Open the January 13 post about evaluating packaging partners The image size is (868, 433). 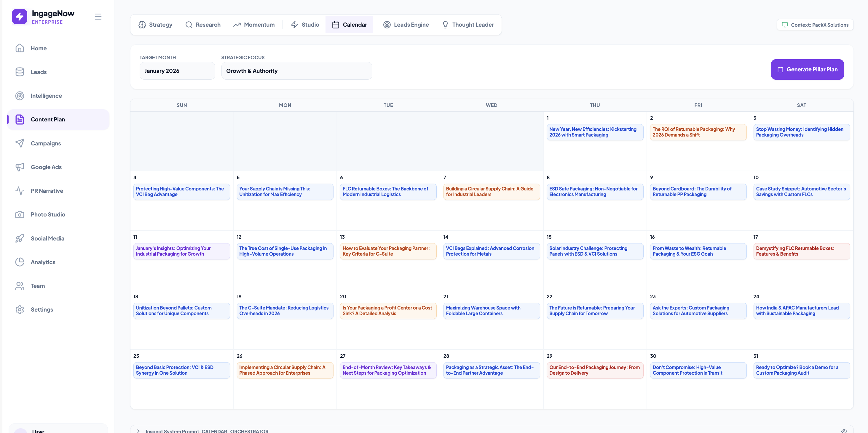pyautogui.click(x=388, y=251)
